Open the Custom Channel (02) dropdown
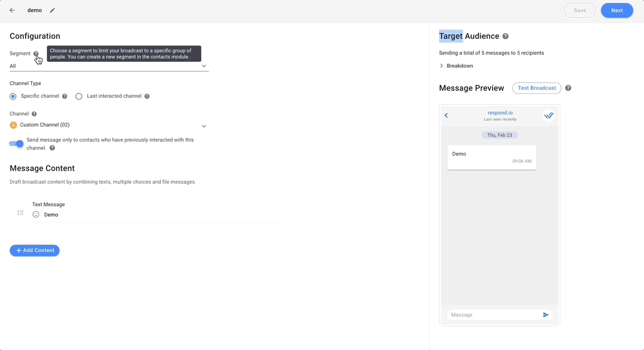This screenshot has width=644, height=350. coord(109,125)
